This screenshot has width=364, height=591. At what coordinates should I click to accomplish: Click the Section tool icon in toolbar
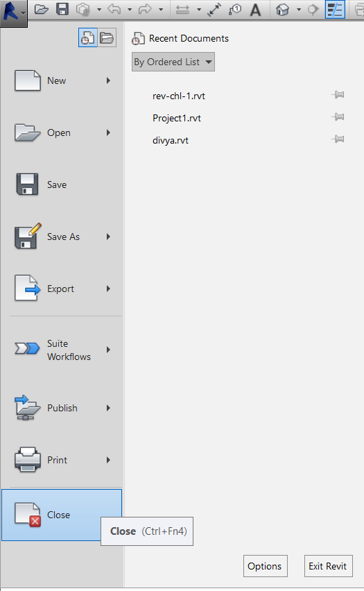[x=313, y=10]
